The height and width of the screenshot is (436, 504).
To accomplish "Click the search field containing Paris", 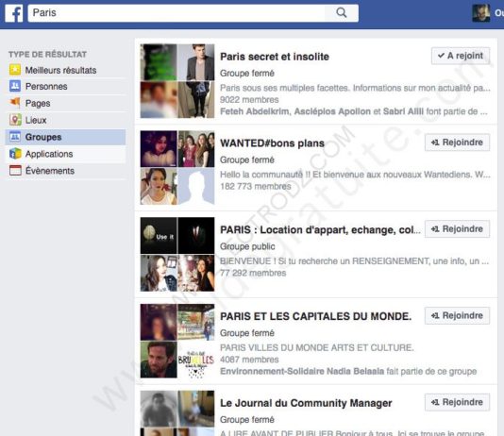I will coord(176,13).
